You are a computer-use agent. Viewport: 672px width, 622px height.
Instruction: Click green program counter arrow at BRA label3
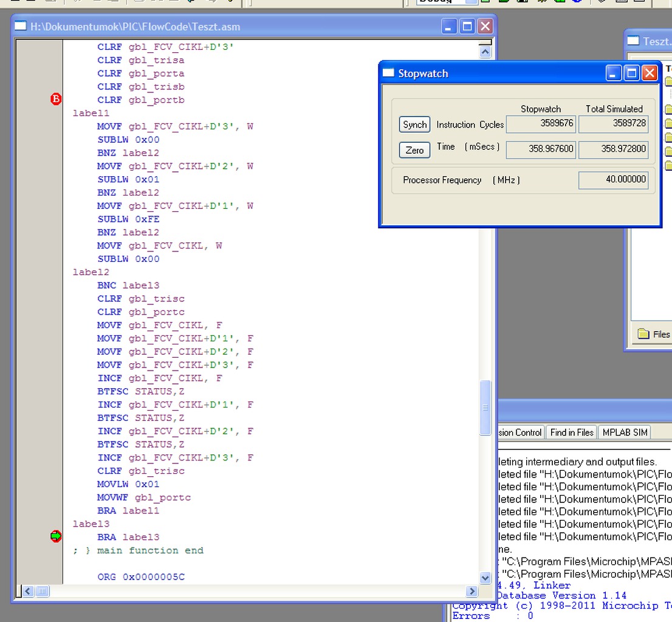coord(56,536)
